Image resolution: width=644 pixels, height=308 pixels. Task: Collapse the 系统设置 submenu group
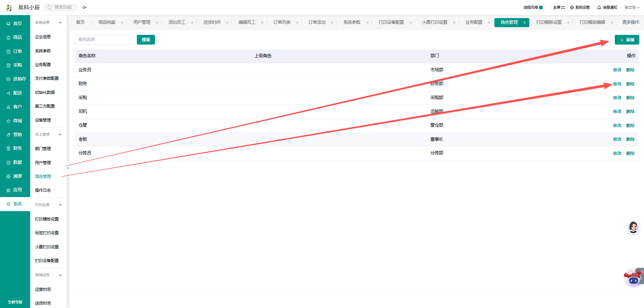pyautogui.click(x=60, y=23)
